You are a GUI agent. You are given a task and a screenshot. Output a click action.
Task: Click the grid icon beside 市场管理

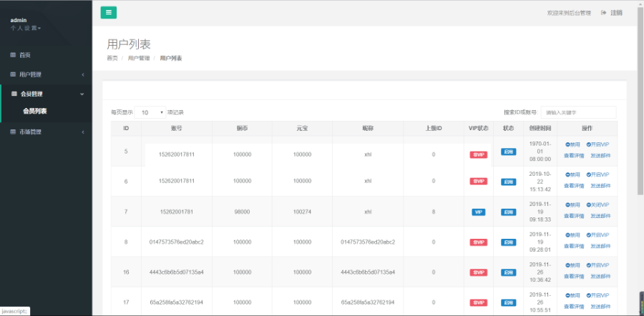tap(13, 132)
